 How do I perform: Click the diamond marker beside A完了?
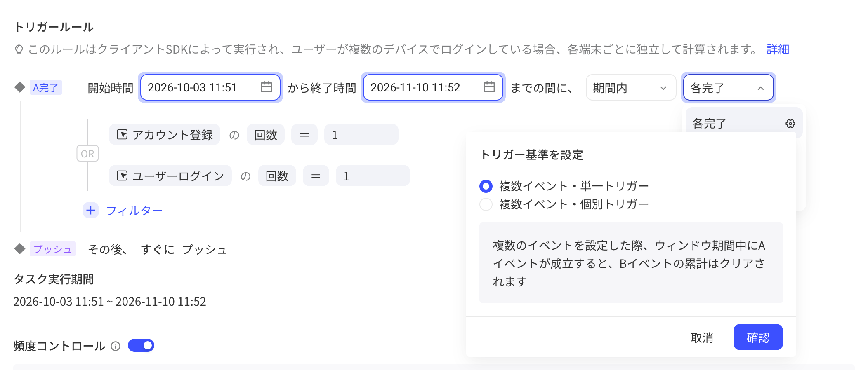click(20, 87)
